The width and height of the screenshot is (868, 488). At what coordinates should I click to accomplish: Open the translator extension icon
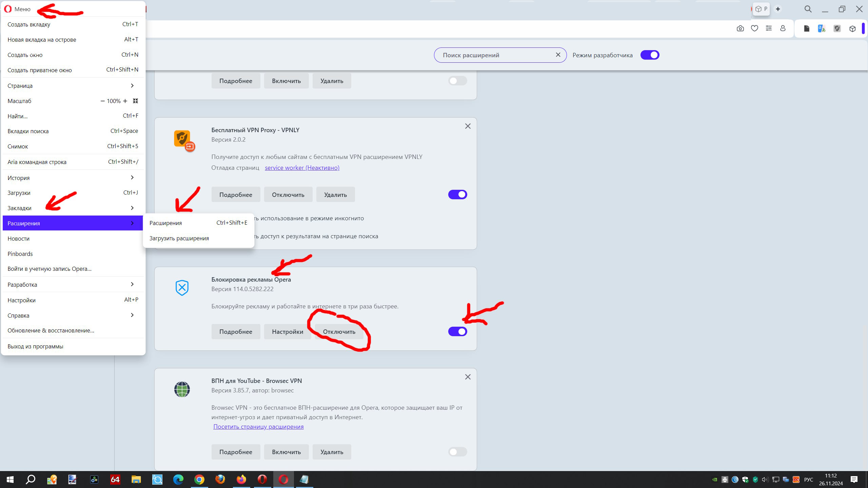[x=822, y=28]
